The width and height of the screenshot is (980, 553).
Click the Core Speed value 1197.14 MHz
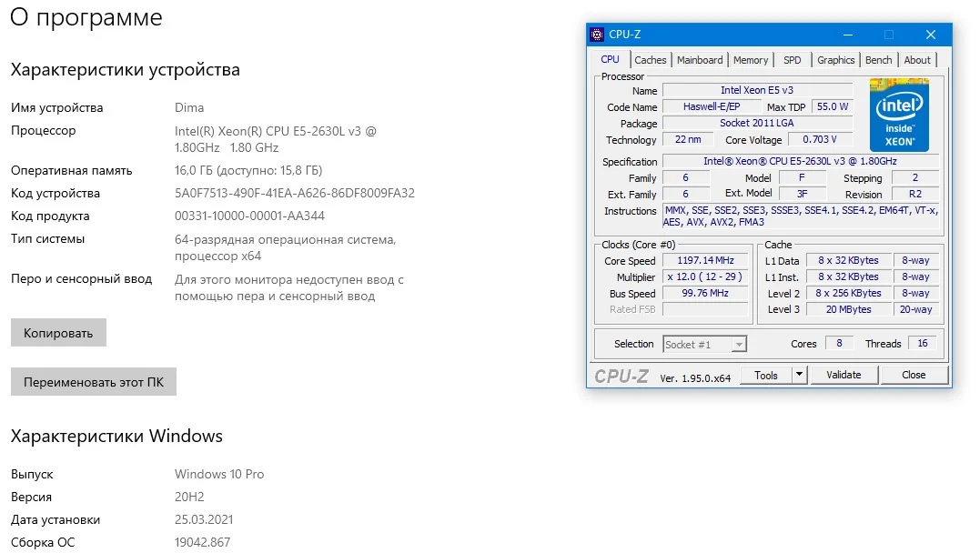coord(705,260)
